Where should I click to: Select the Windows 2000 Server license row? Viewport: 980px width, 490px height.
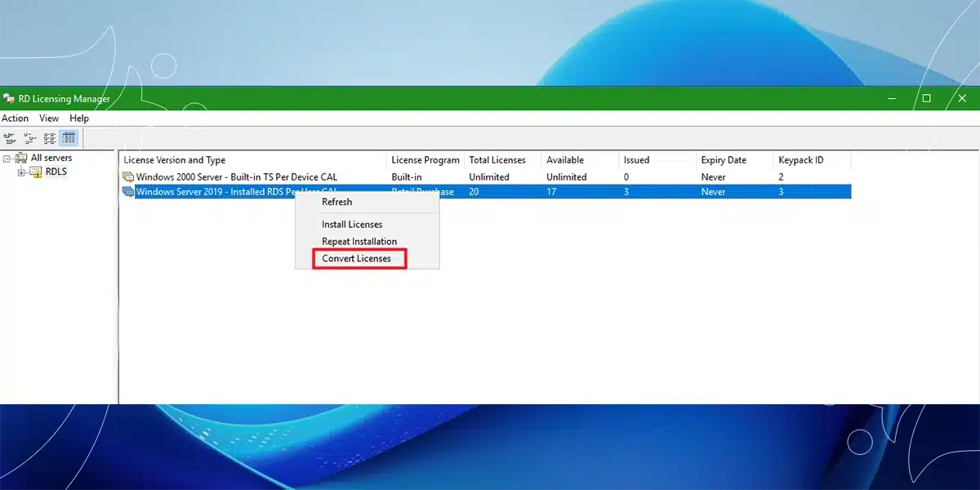pos(237,177)
